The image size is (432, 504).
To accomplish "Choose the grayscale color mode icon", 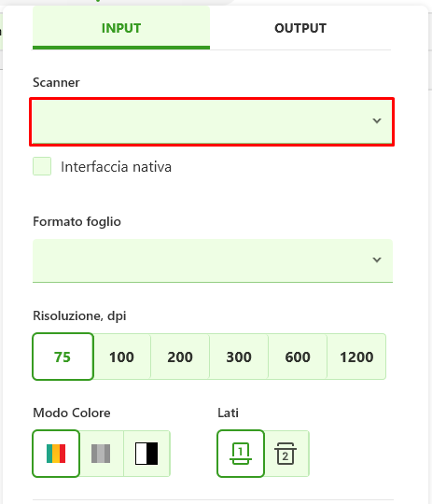I will [101, 454].
